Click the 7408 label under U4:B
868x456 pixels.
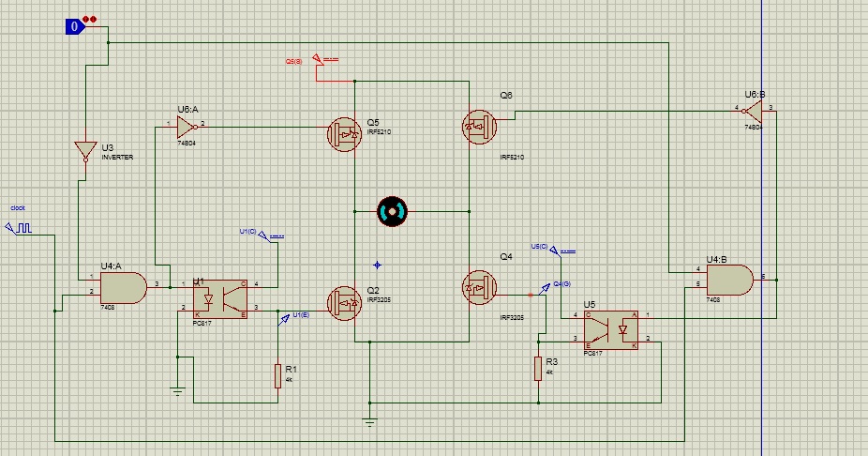click(x=713, y=299)
